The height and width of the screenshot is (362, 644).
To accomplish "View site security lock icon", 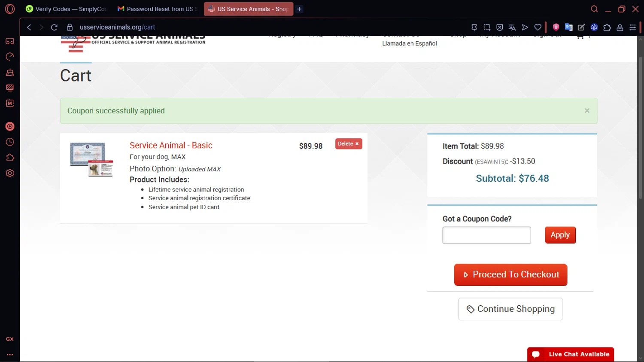I will (70, 27).
